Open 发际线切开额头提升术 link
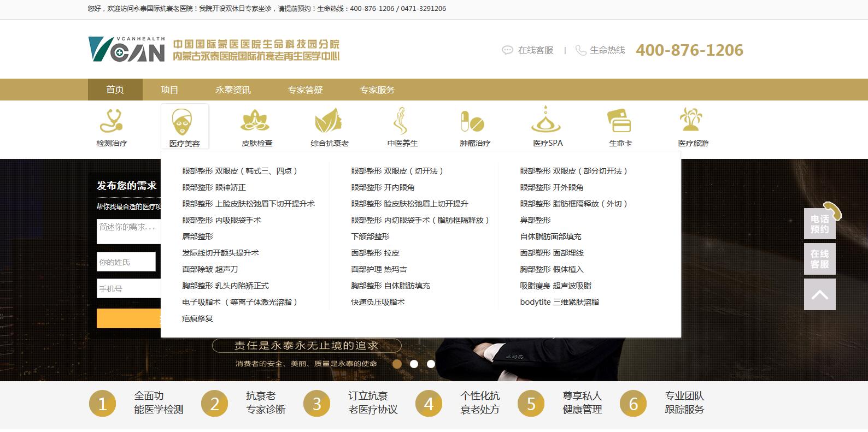The height and width of the screenshot is (432, 868). pyautogui.click(x=220, y=253)
